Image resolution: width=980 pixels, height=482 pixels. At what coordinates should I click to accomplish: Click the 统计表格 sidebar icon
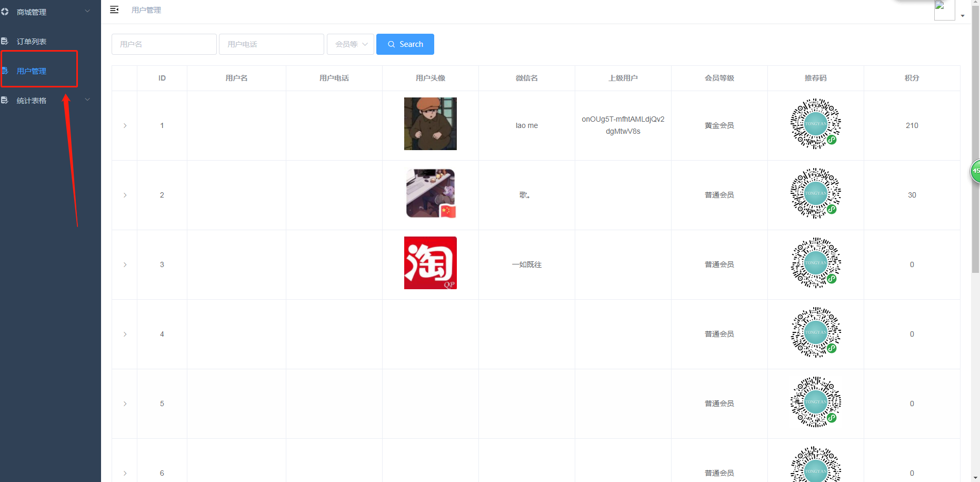tap(5, 100)
